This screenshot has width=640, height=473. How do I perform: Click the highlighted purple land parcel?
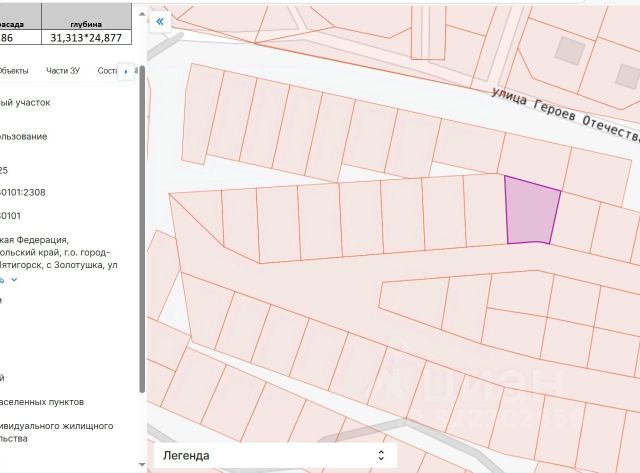[x=531, y=212]
